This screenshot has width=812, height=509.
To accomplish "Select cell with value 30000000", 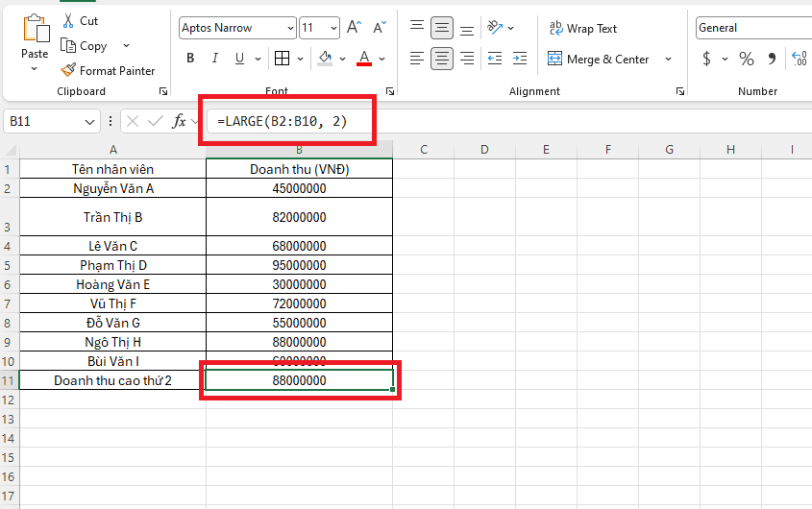I will 299,284.
